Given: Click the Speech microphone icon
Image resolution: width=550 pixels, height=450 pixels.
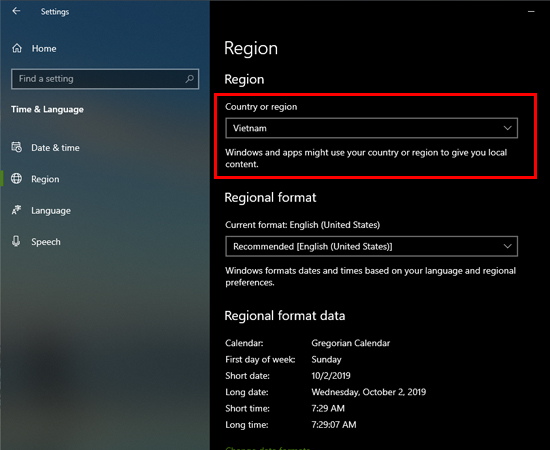Looking at the screenshot, I should [x=16, y=241].
